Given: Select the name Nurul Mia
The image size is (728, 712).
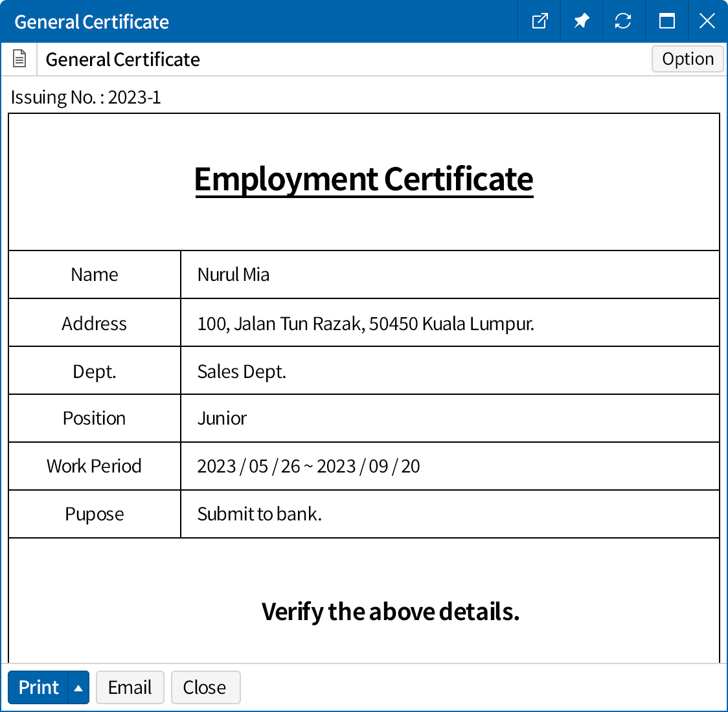Looking at the screenshot, I should [x=233, y=274].
